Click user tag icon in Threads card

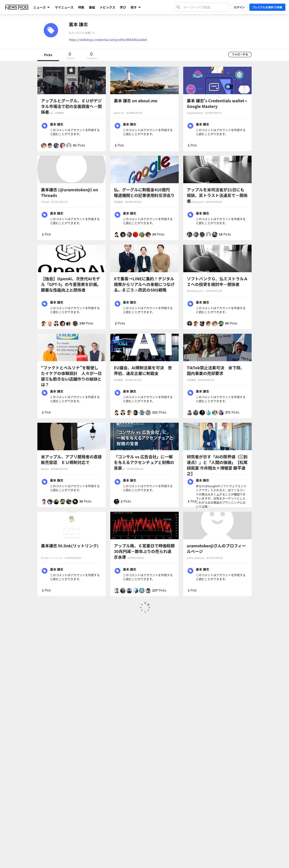click(44, 215)
